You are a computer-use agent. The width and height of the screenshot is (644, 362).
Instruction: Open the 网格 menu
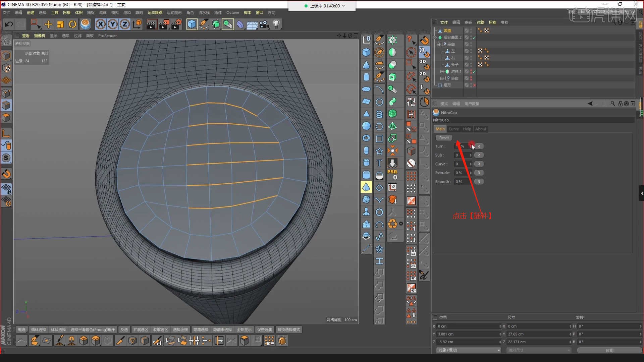point(67,12)
